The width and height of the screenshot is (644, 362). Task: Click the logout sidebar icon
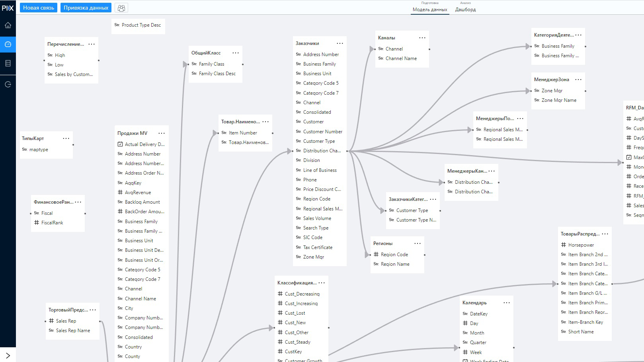click(8, 84)
